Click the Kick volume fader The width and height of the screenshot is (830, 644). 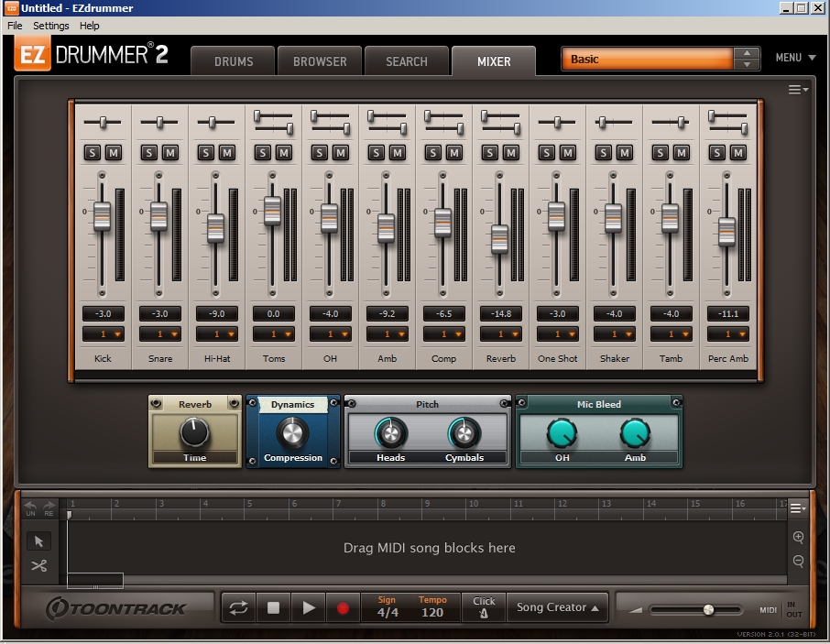103,216
